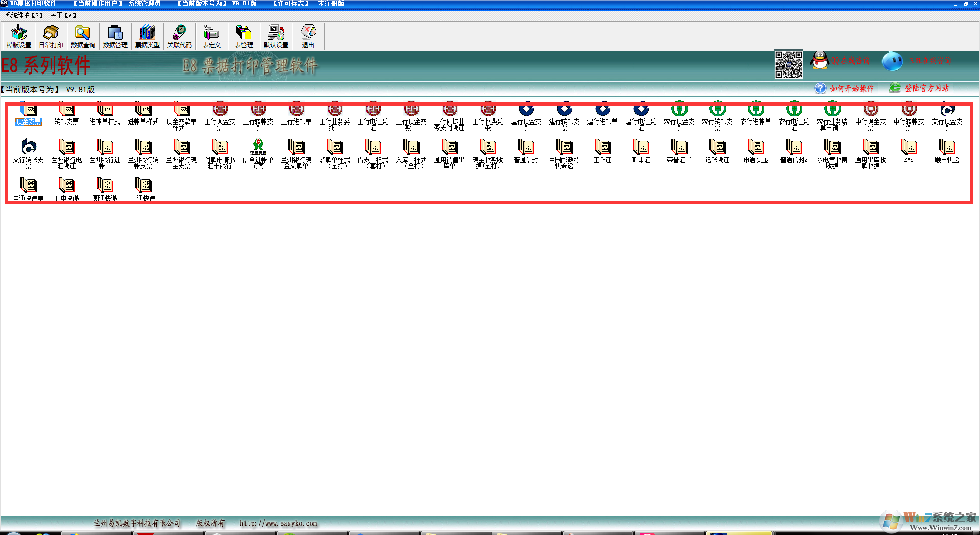Select the 听课证 template icon
980x535 pixels.
[x=641, y=151]
